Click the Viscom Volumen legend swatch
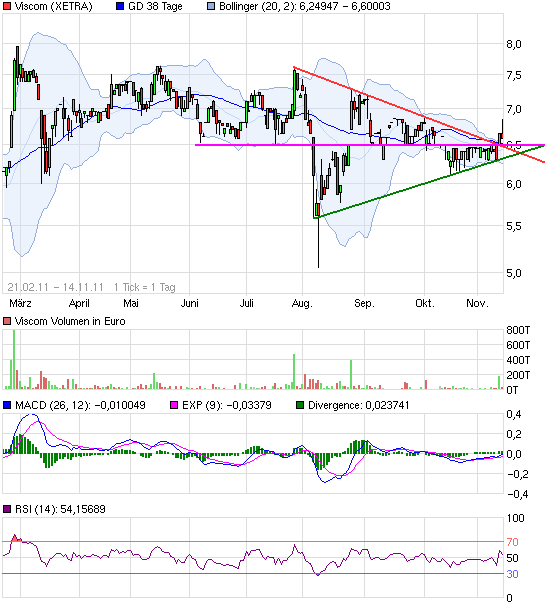Viewport: 545px width, 606px height. 7,321
